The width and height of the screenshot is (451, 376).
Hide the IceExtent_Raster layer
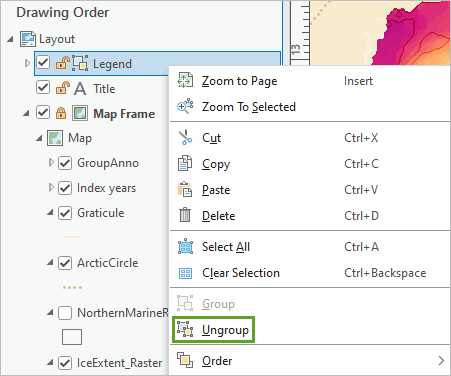(65, 363)
